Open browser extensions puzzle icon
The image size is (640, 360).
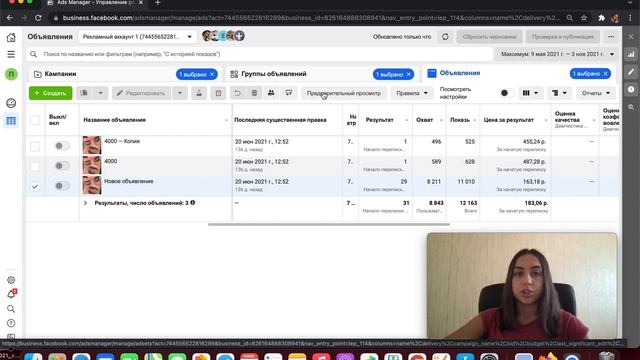pyautogui.click(x=601, y=18)
